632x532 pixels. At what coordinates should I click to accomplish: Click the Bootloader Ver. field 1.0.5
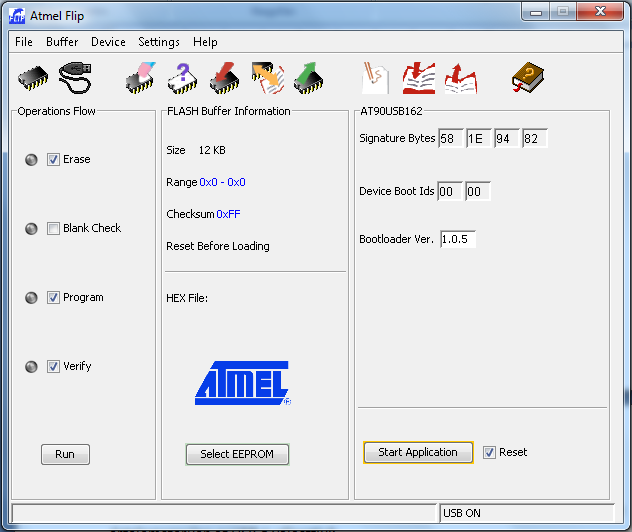(x=458, y=239)
